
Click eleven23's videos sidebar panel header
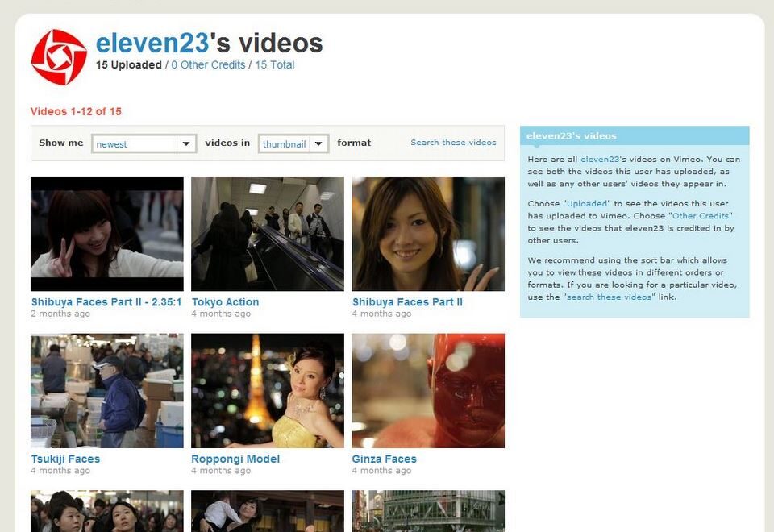point(635,135)
